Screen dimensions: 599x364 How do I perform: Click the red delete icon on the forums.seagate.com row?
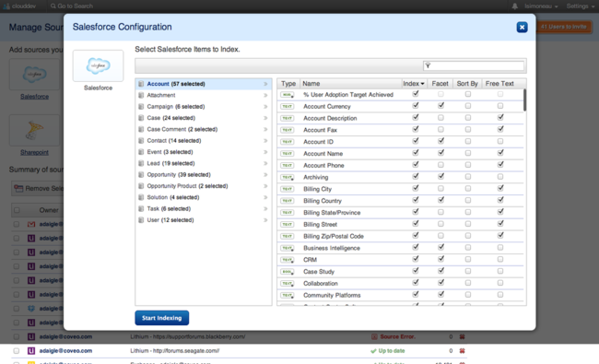click(x=463, y=350)
